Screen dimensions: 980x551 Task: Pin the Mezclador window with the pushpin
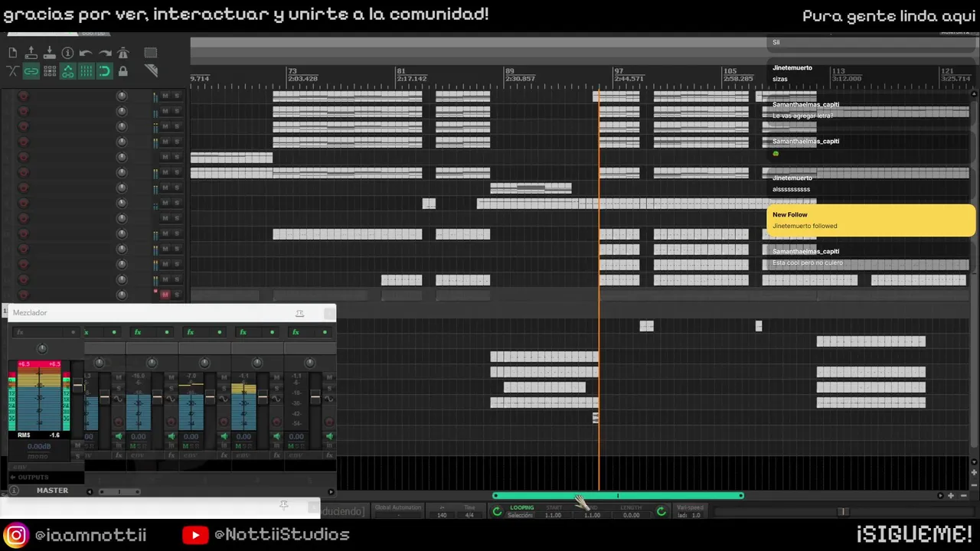pyautogui.click(x=300, y=313)
